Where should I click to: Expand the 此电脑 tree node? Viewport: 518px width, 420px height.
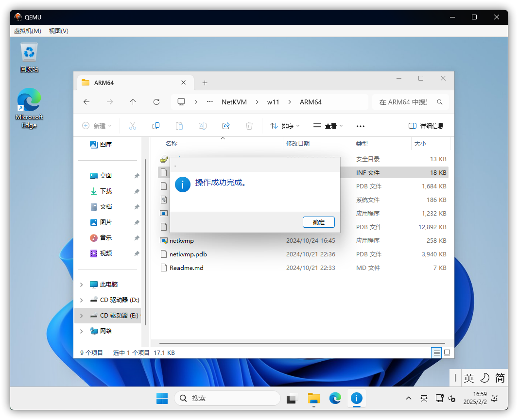[x=82, y=285]
